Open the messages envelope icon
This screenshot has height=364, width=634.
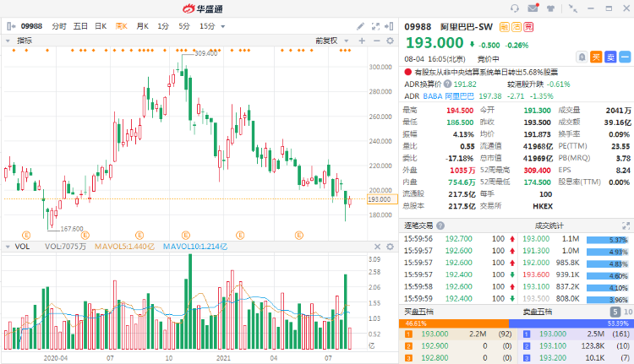click(x=533, y=8)
